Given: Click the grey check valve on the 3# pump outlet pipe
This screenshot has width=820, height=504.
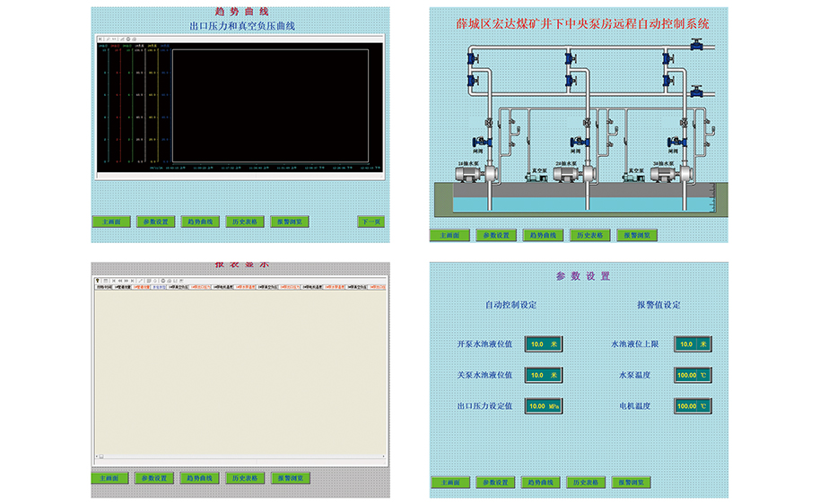Looking at the screenshot, I should [684, 123].
